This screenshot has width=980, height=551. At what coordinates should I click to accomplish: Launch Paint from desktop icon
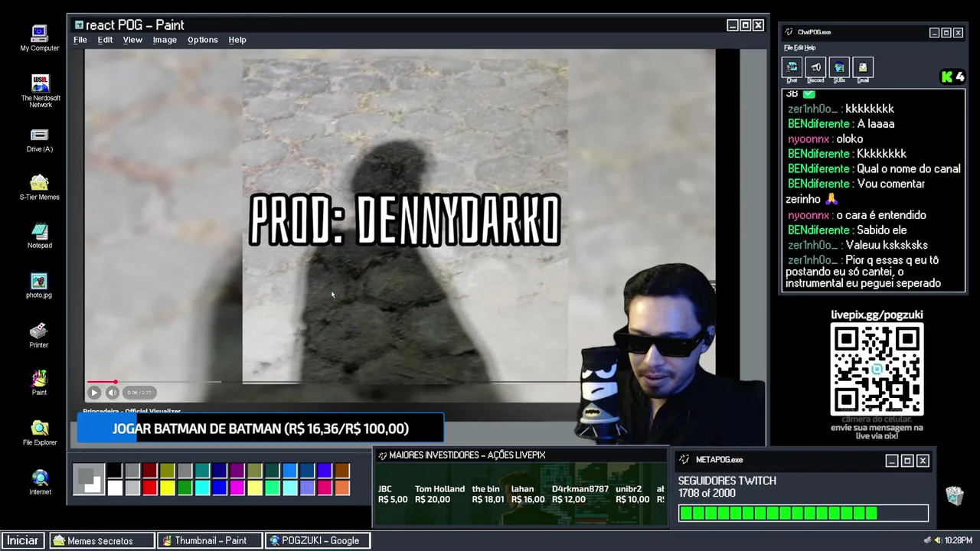coord(39,383)
